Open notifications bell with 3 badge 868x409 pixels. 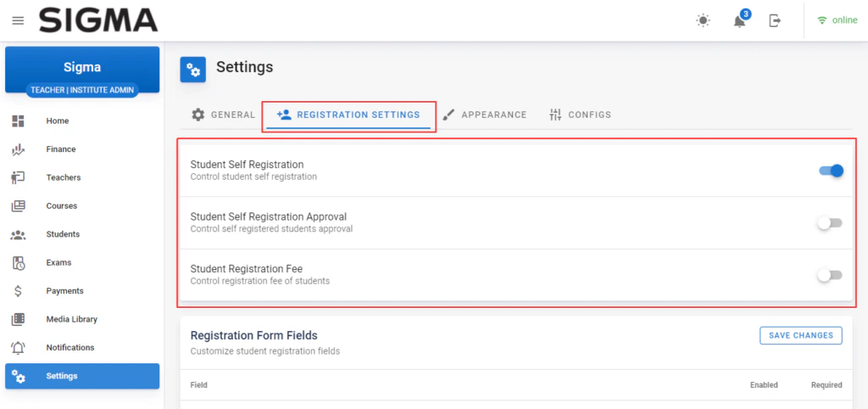point(739,20)
